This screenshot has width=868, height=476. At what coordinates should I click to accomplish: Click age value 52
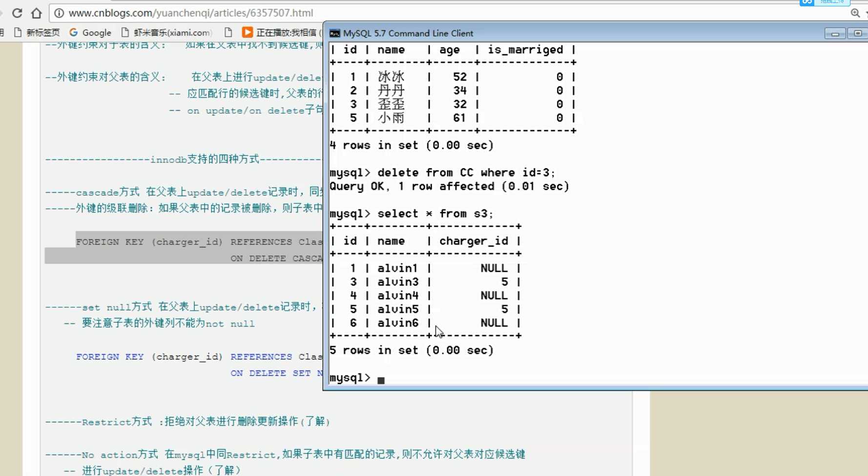(x=459, y=77)
